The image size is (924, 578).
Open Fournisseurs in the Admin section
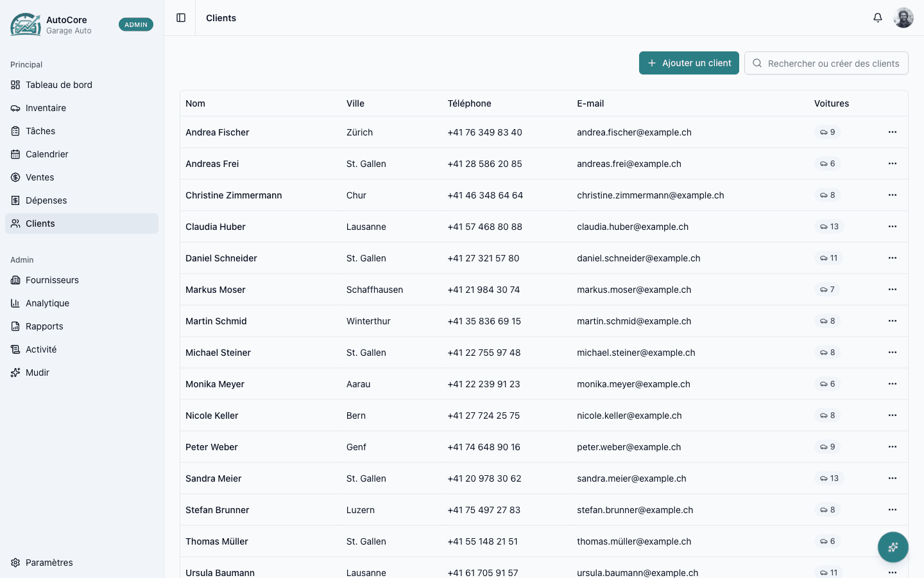click(x=52, y=280)
